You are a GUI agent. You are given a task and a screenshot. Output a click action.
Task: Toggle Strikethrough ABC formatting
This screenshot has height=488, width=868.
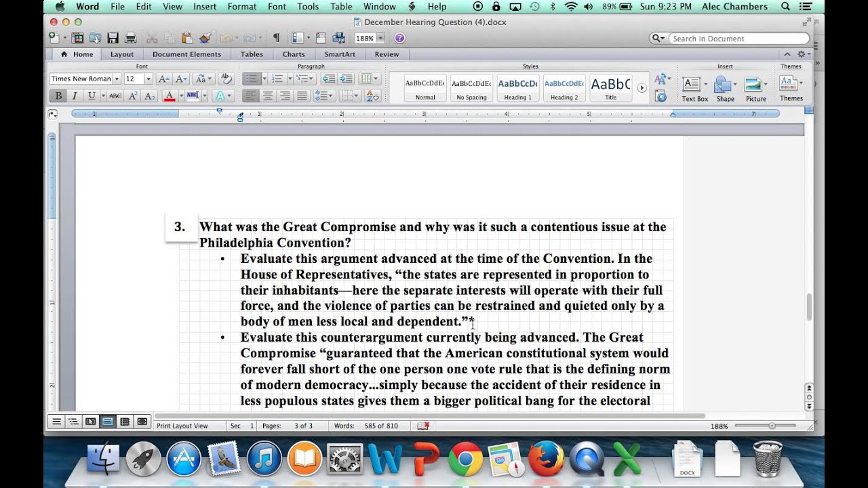coord(115,96)
